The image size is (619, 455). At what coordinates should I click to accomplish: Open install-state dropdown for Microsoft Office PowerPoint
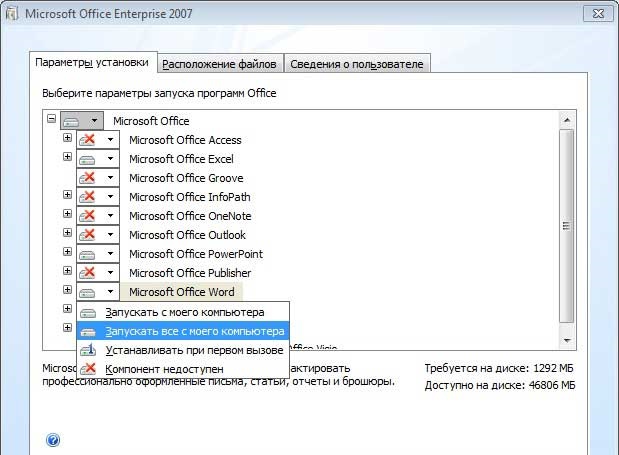pos(98,253)
